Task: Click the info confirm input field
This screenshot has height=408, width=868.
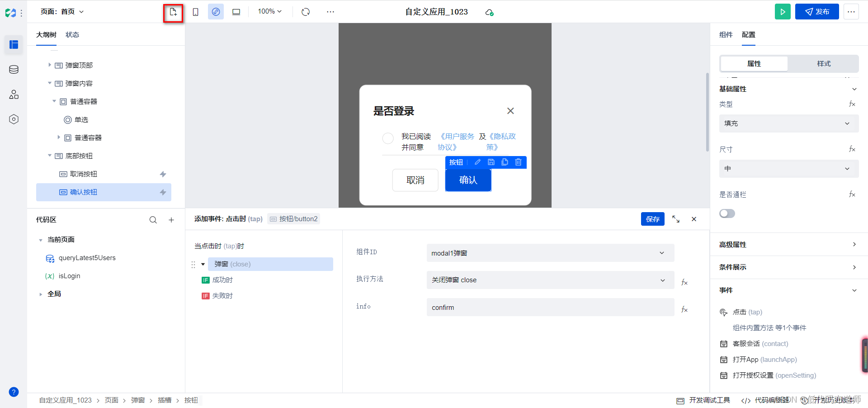Action: (x=550, y=307)
